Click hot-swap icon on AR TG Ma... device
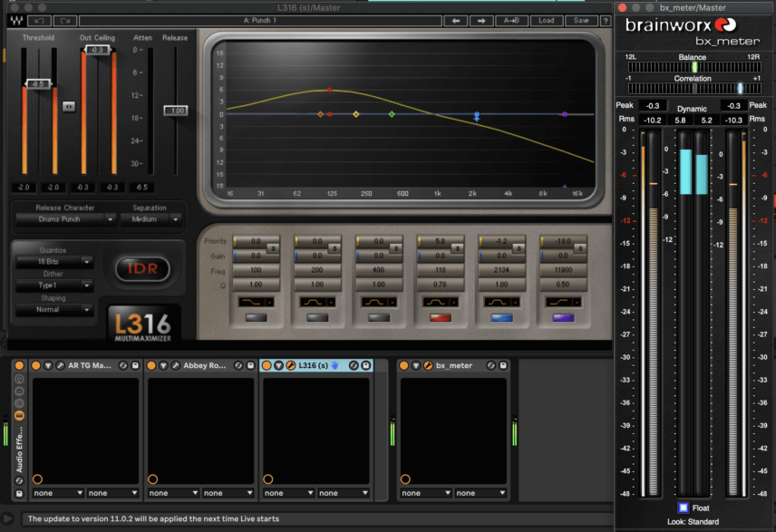The image size is (776, 532). coord(123,366)
